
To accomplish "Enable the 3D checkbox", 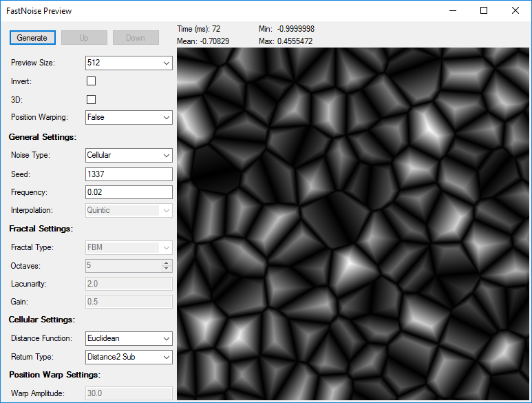I will pos(92,99).
